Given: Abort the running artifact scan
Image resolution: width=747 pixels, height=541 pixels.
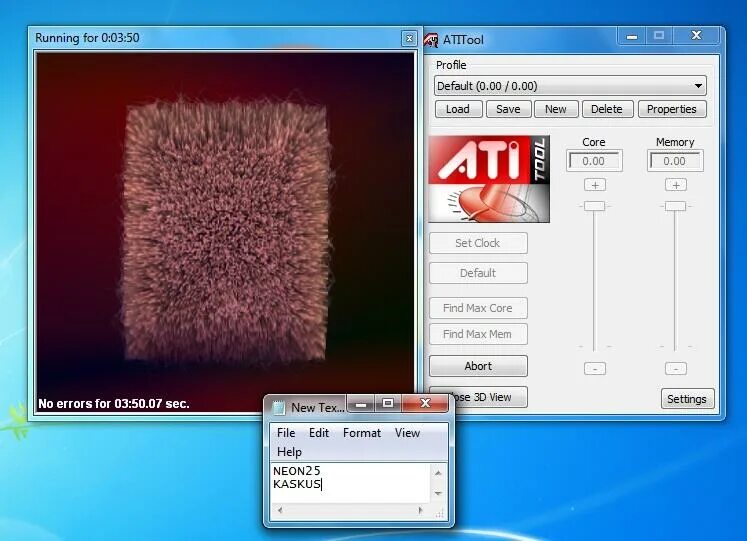Looking at the screenshot, I should click(x=478, y=366).
